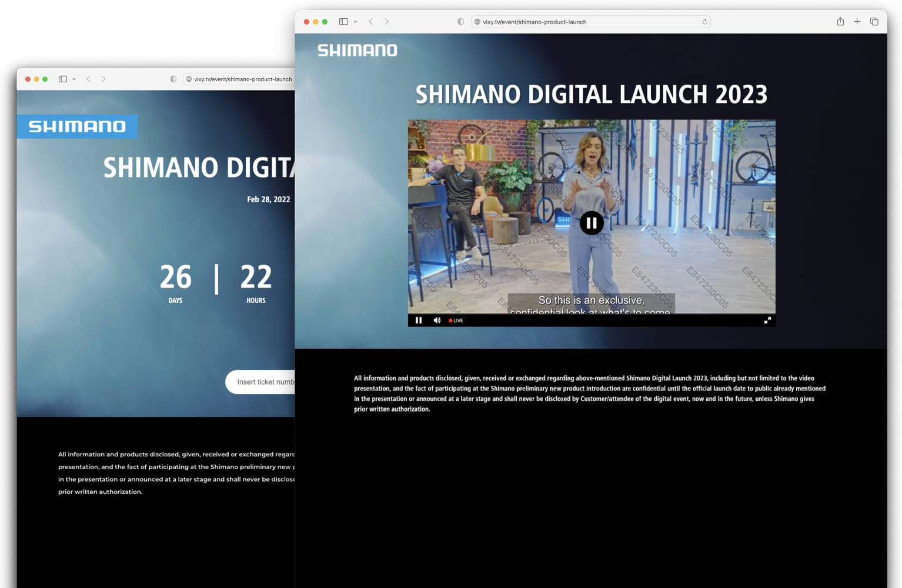Reload the page in front Safari window
The height and width of the screenshot is (588, 902).
(x=704, y=22)
